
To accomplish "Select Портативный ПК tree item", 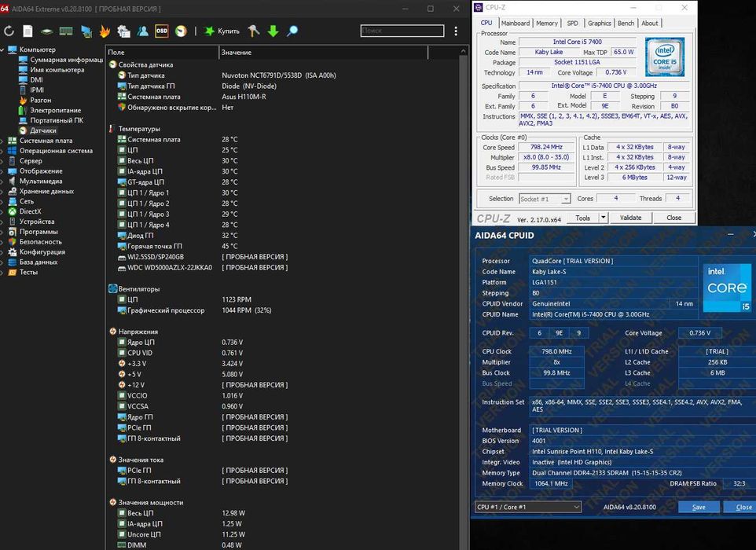I will (57, 120).
